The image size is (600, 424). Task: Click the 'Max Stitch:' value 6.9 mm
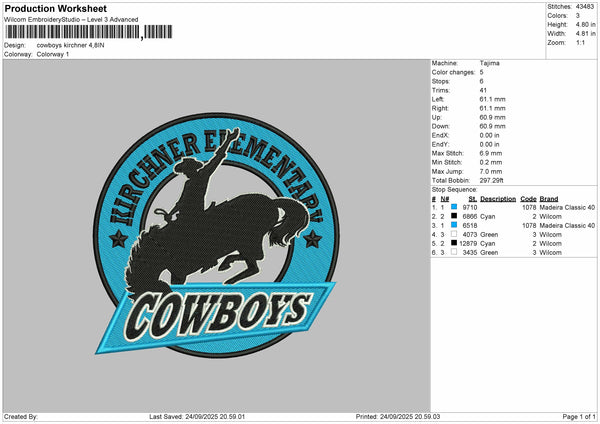(x=491, y=153)
